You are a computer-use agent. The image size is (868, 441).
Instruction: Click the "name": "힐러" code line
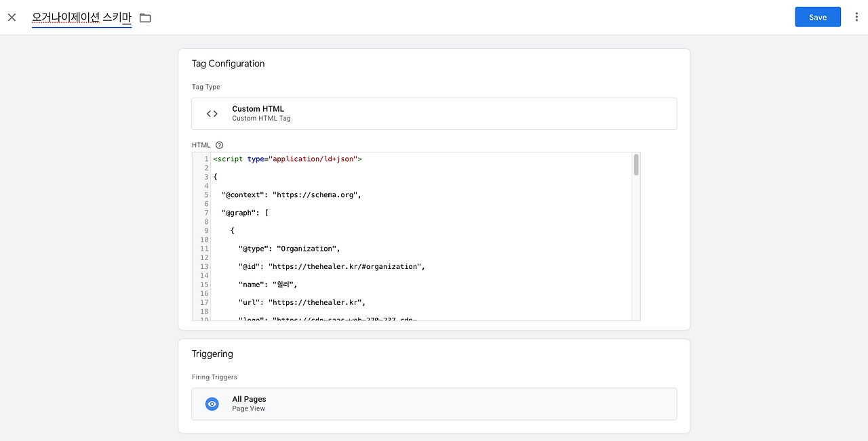[x=268, y=285]
